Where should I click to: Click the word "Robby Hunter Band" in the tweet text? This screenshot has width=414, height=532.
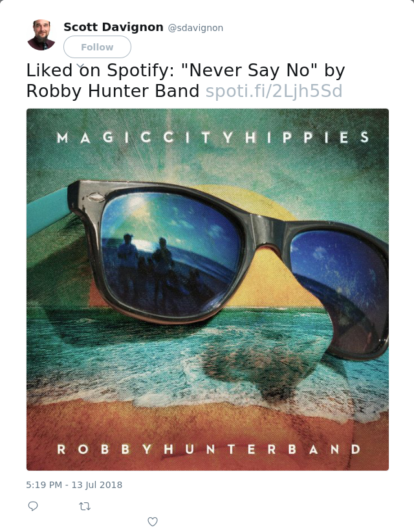[x=113, y=91]
